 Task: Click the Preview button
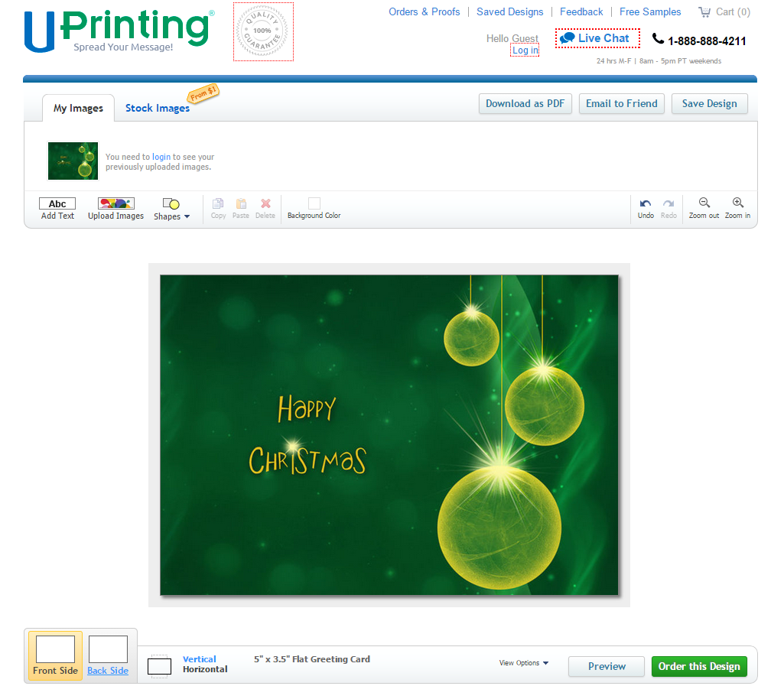pyautogui.click(x=607, y=667)
